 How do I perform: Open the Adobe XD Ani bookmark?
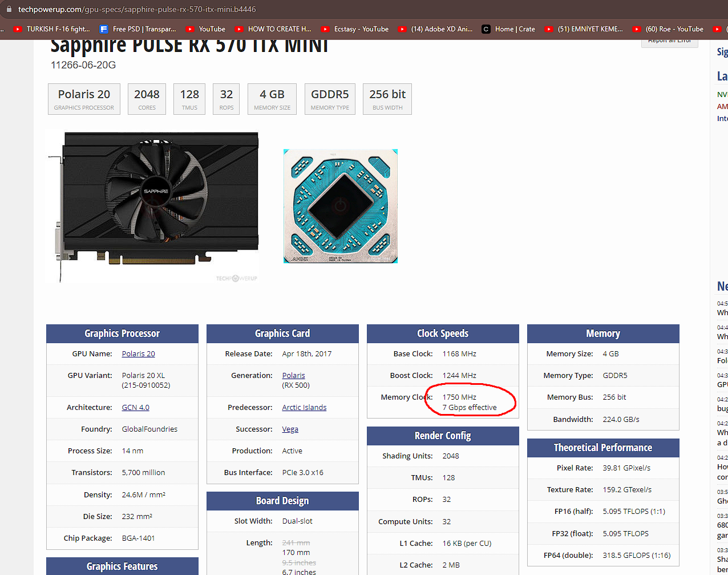435,29
